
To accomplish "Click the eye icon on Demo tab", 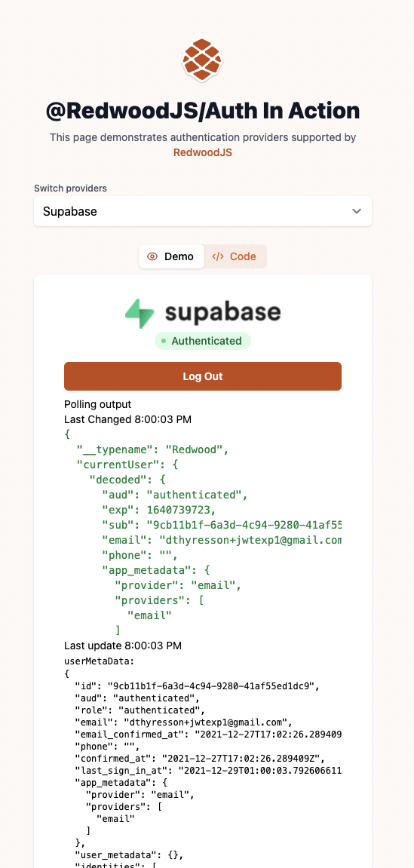I will 152,256.
